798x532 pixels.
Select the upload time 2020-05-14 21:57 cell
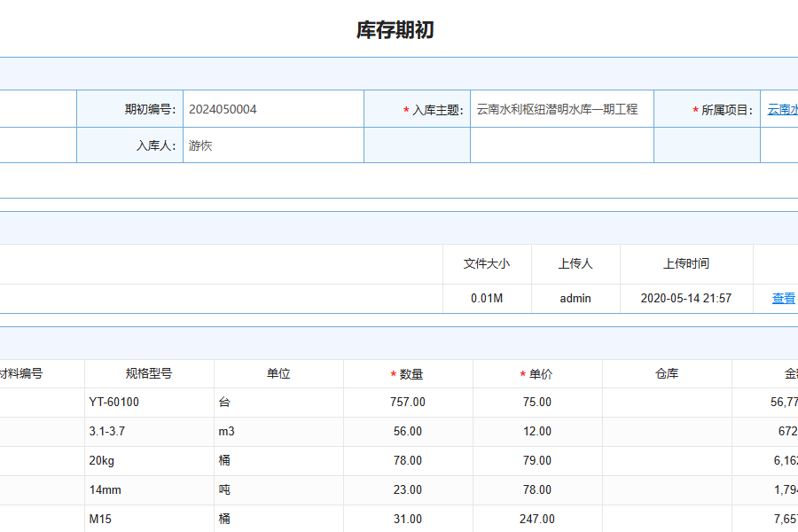686,299
